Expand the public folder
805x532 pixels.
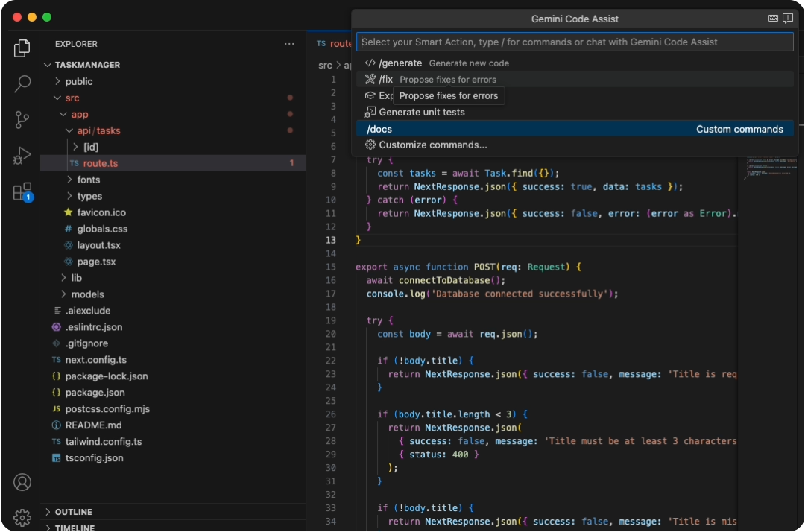click(x=57, y=81)
